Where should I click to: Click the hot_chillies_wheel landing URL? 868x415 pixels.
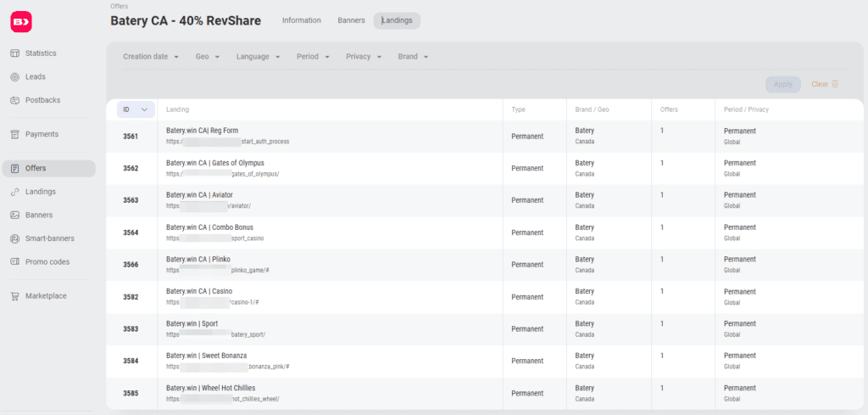(223, 399)
